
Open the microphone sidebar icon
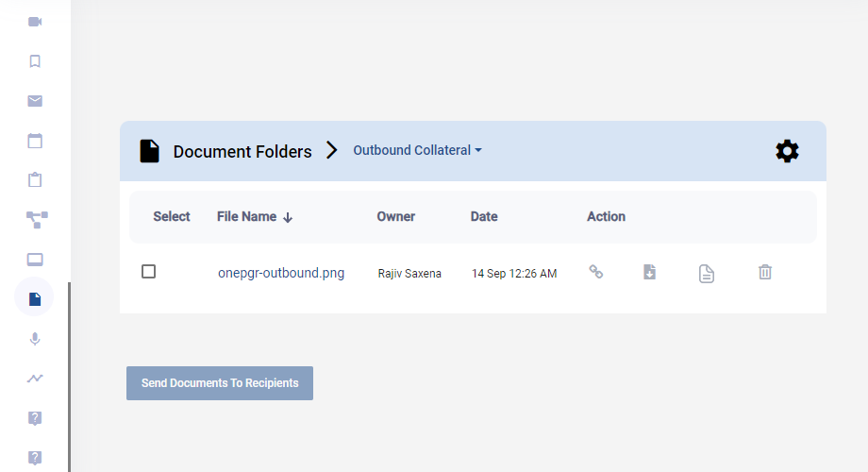pos(35,339)
